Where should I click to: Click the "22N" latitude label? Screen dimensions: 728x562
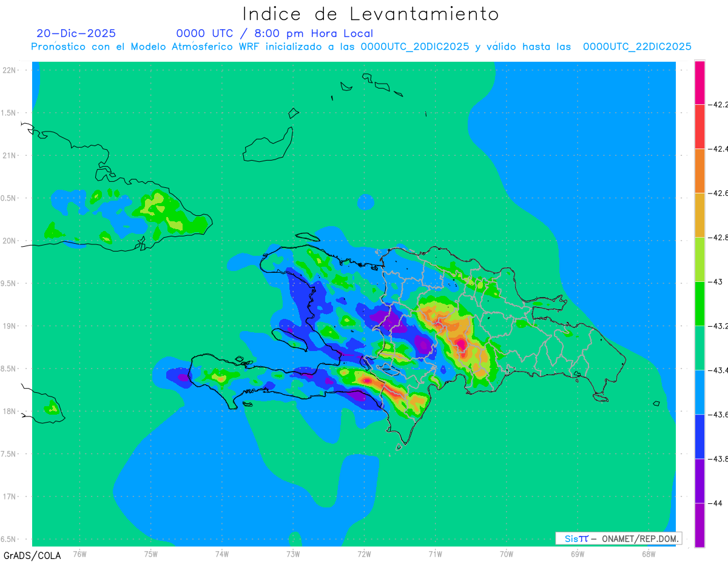(x=10, y=70)
